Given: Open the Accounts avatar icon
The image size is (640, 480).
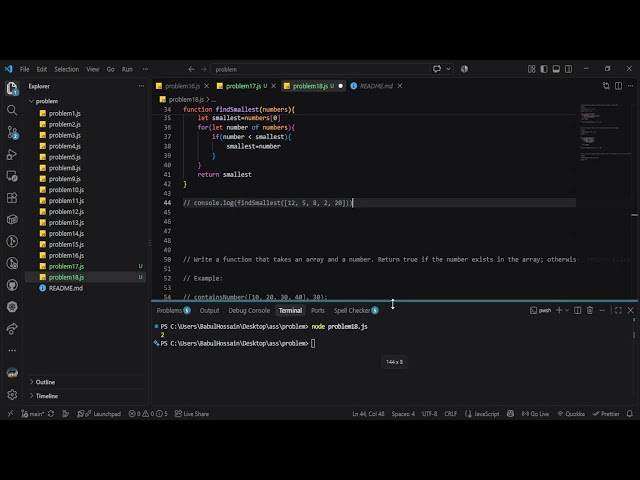Looking at the screenshot, I should (x=12, y=373).
